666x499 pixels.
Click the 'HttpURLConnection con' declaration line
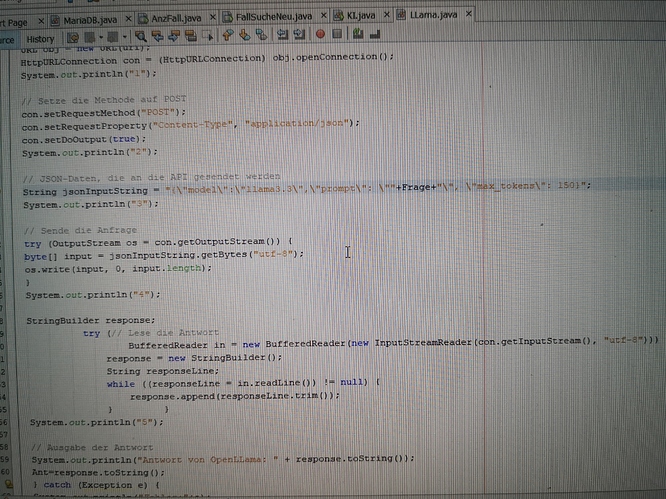pyautogui.click(x=207, y=59)
